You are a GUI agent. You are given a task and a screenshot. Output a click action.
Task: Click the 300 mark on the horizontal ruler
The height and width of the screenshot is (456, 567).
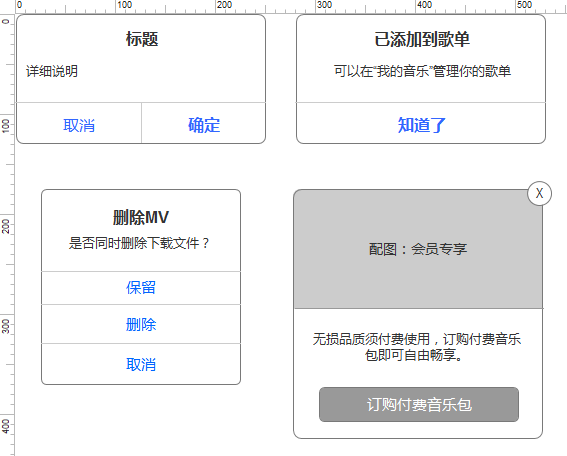tap(324, 5)
